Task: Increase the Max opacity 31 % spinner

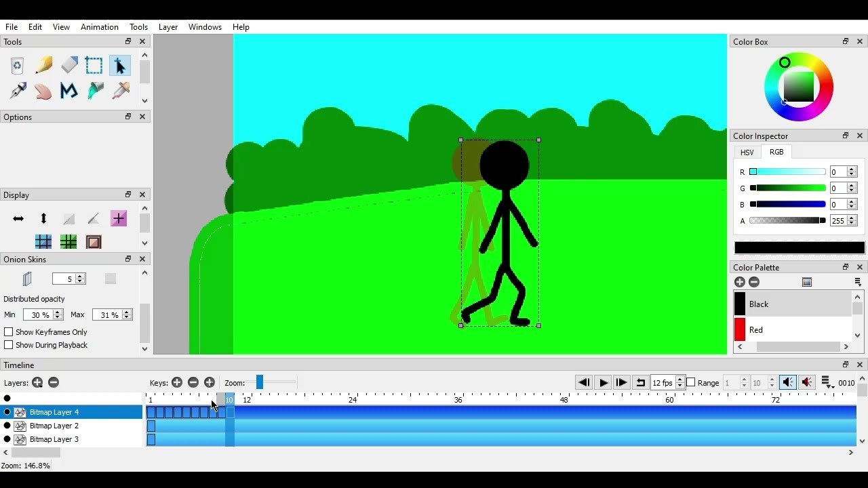Action: coord(126,312)
